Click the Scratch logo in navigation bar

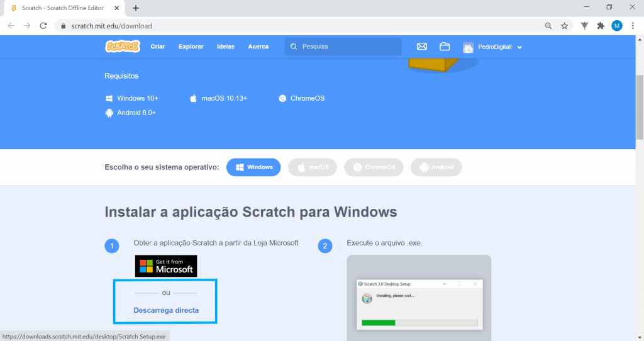coord(123,47)
